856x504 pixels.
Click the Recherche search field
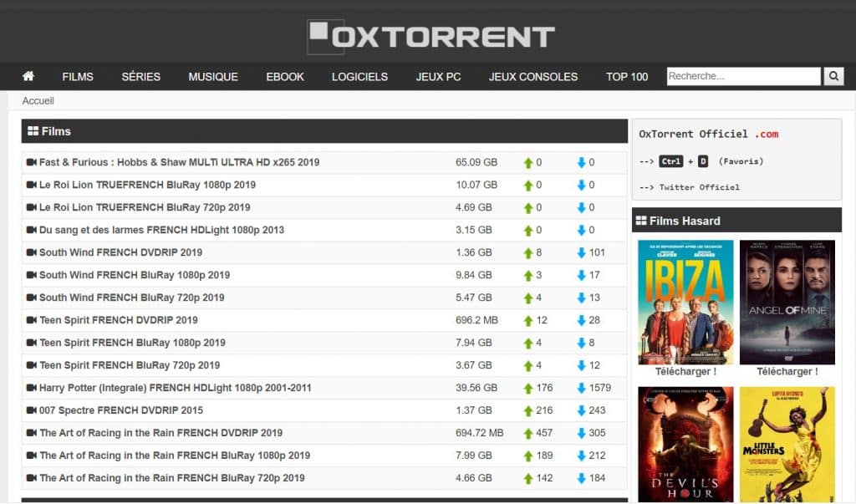(x=743, y=76)
